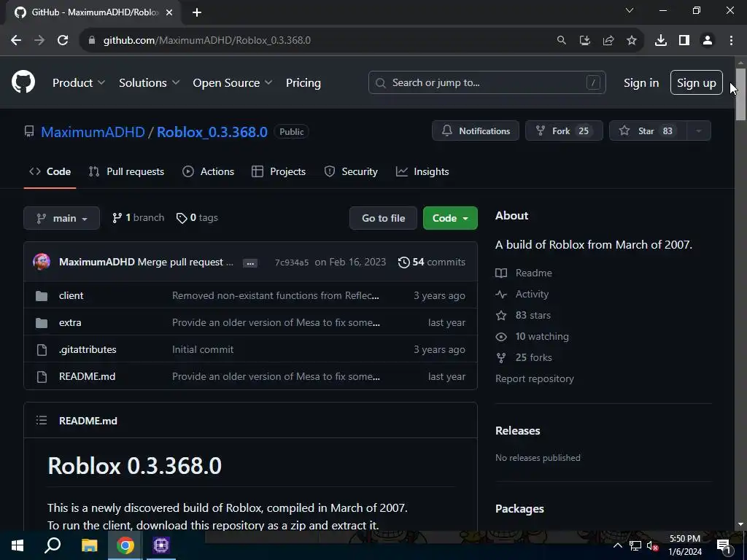Screen dimensions: 747x560
Task: Open the Chrome downloads icon
Action: 661,41
